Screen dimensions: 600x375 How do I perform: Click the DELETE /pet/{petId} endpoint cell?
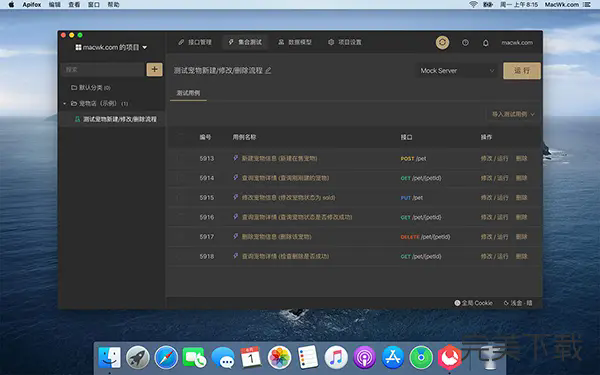[425, 237]
